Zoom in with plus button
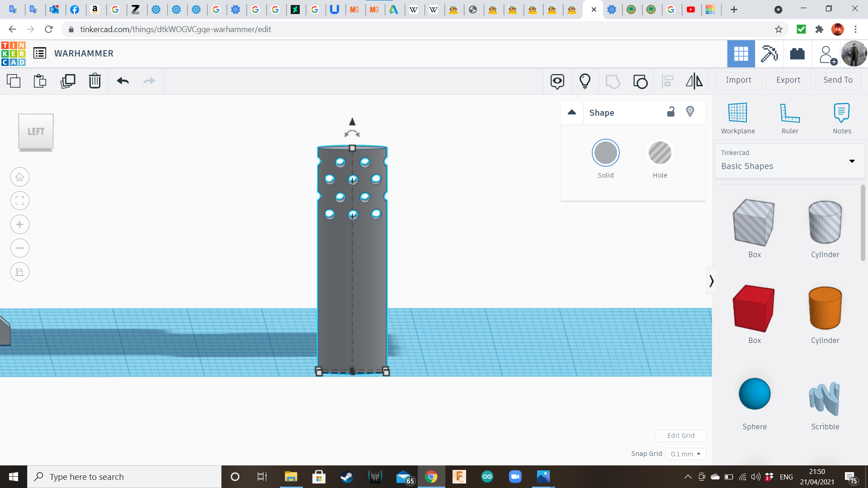Viewport: 868px width, 488px height. tap(20, 225)
